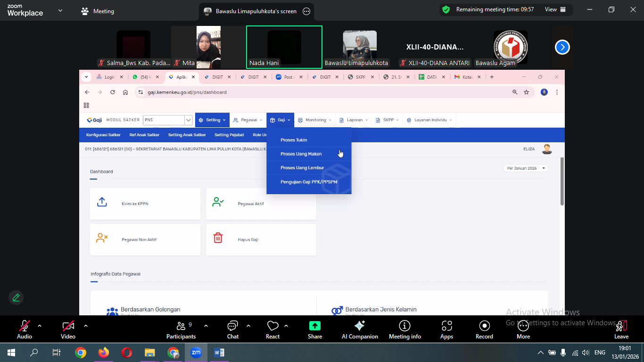
Task: Open Zoom AI Companion
Action: (x=359, y=326)
